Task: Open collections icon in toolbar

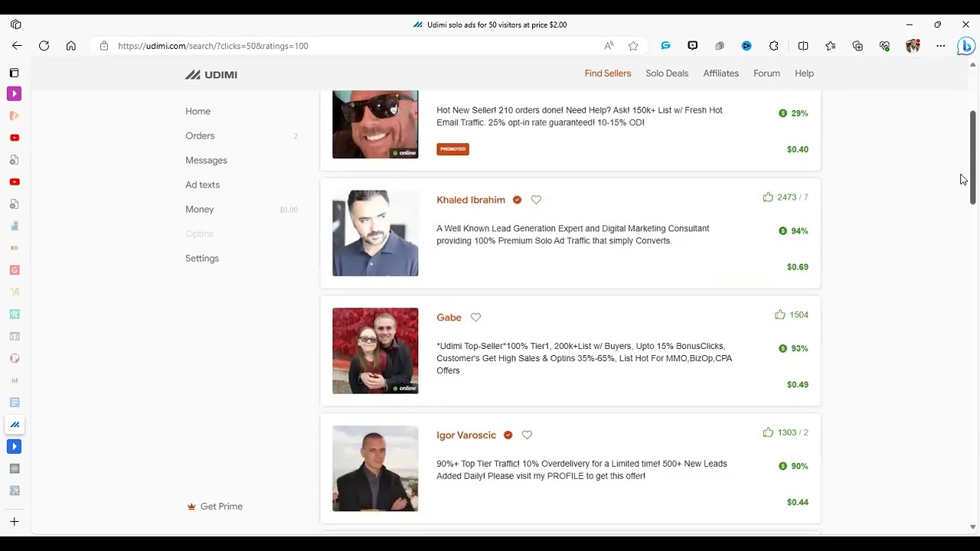Action: point(857,46)
